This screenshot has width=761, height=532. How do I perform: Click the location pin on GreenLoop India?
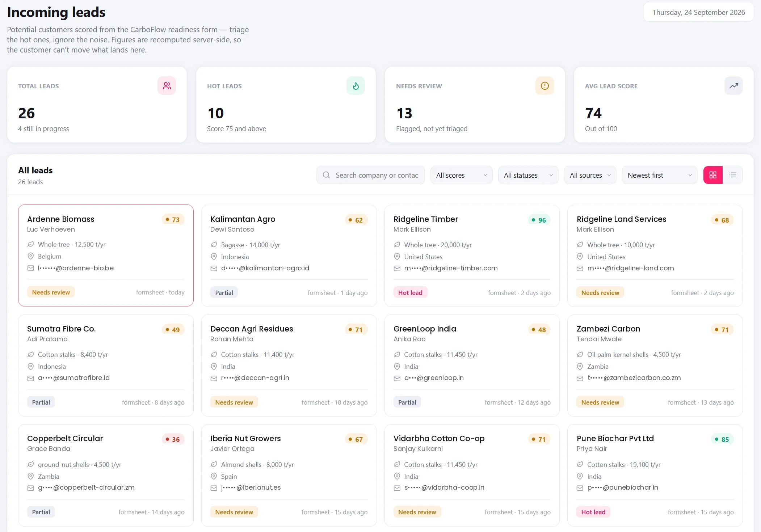[x=397, y=366]
